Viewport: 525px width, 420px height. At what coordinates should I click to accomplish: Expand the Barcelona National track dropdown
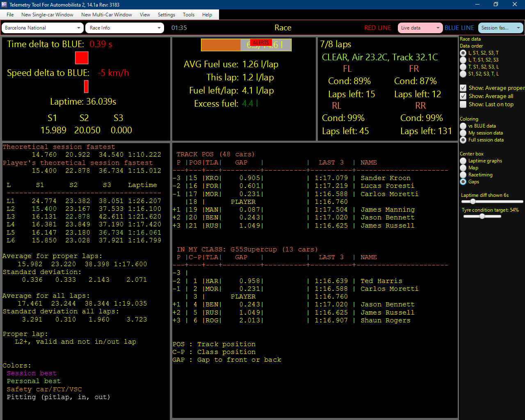pos(43,28)
